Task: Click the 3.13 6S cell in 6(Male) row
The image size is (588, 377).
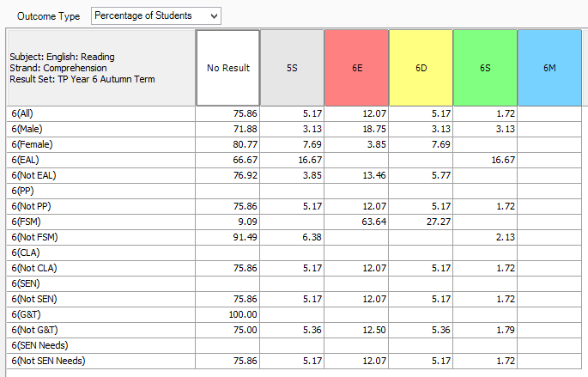Action: [x=485, y=129]
